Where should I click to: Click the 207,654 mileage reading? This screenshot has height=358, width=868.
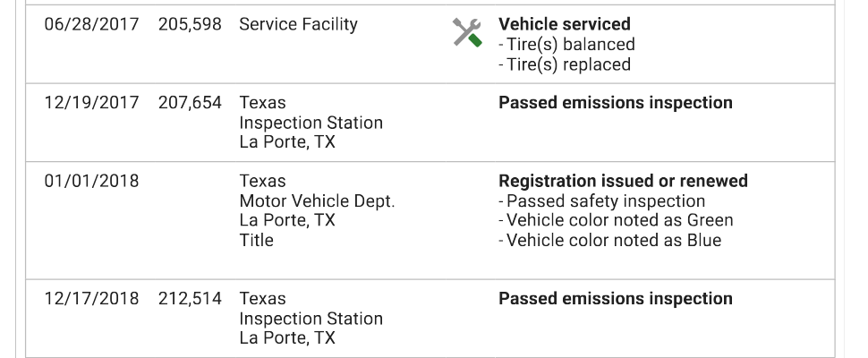tap(190, 103)
